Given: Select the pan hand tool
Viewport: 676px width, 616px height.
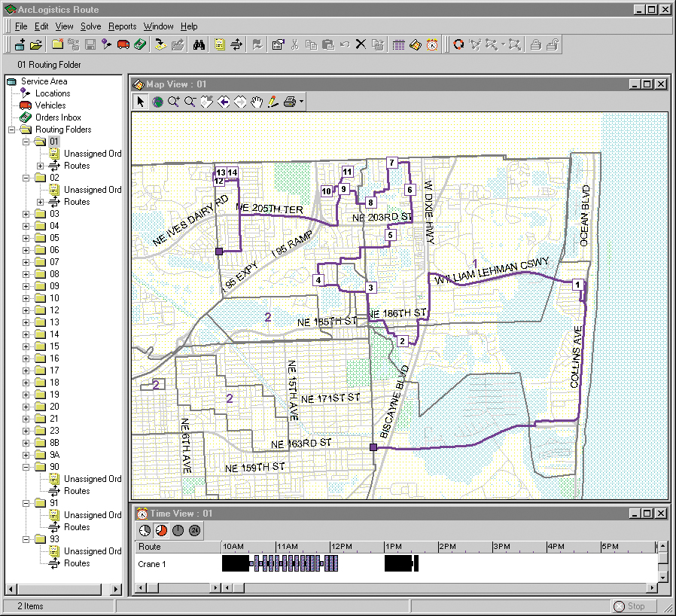Looking at the screenshot, I should tap(257, 102).
